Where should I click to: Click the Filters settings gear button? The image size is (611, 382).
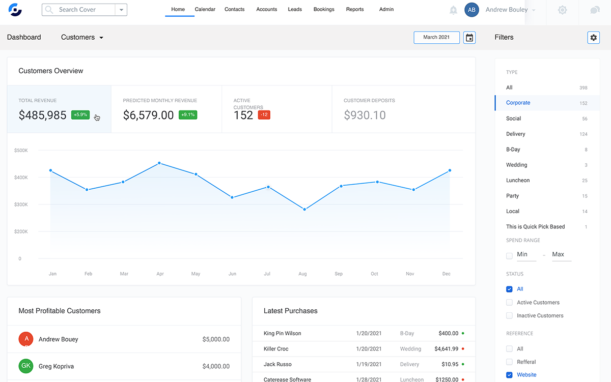(x=593, y=37)
